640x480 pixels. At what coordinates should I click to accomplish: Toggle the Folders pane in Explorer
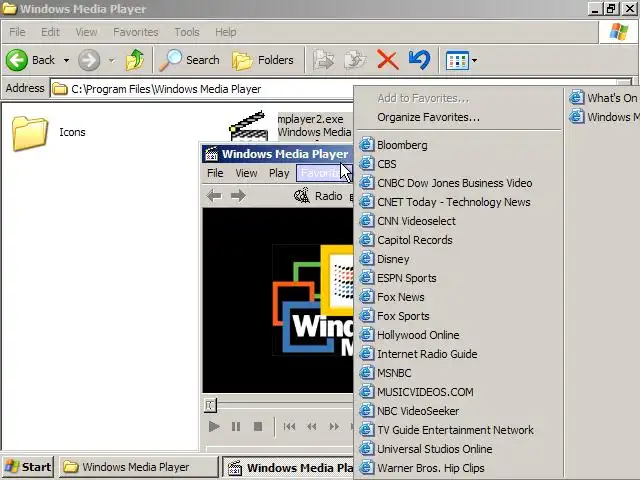tap(263, 60)
